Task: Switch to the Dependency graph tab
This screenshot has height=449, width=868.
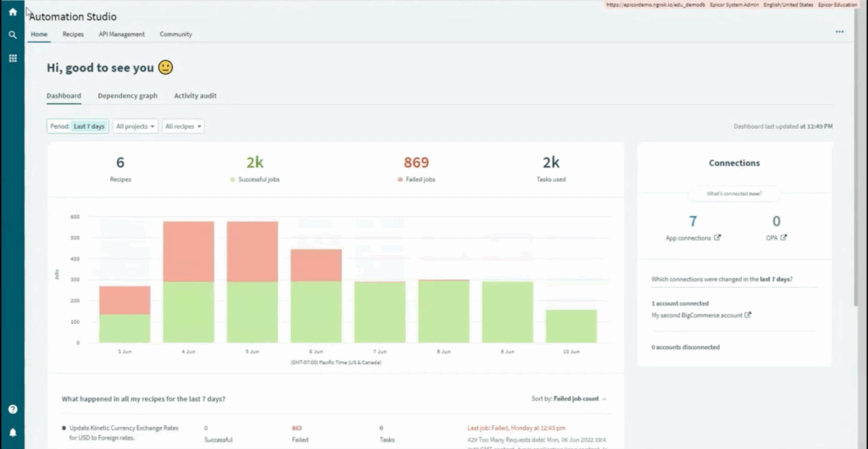Action: click(x=127, y=96)
